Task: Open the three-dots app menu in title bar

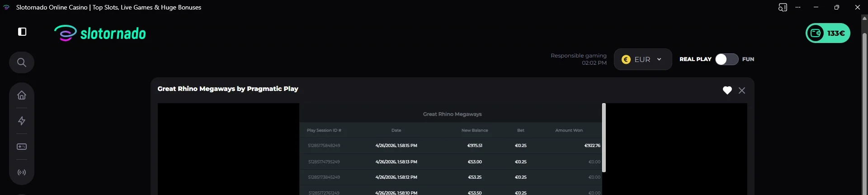Action: (x=798, y=7)
